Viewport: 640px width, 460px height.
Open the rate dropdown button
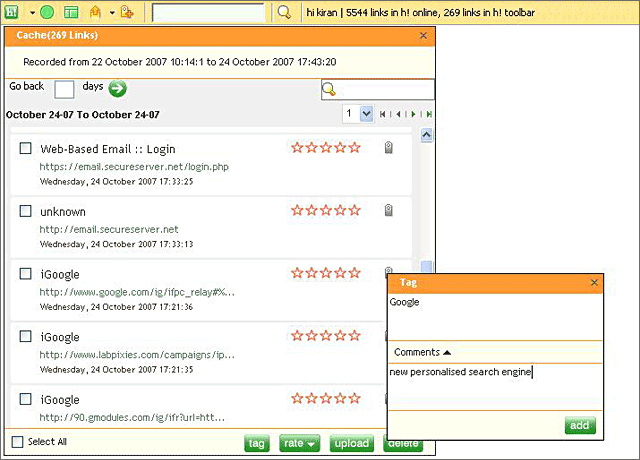point(300,443)
